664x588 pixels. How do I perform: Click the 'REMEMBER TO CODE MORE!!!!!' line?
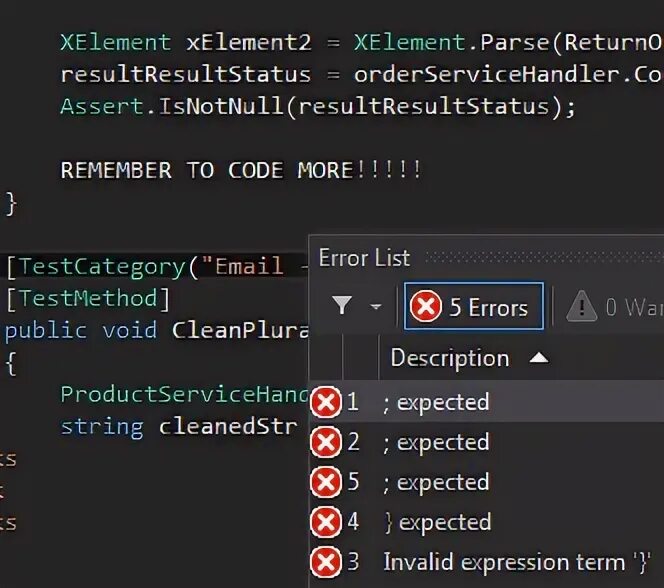[x=241, y=170]
